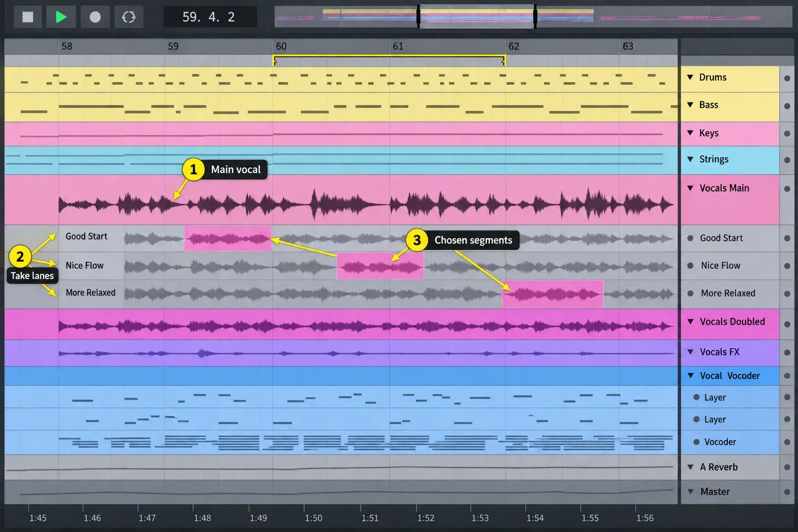Fold the A Reverb return track
798x532 pixels.
click(690, 467)
